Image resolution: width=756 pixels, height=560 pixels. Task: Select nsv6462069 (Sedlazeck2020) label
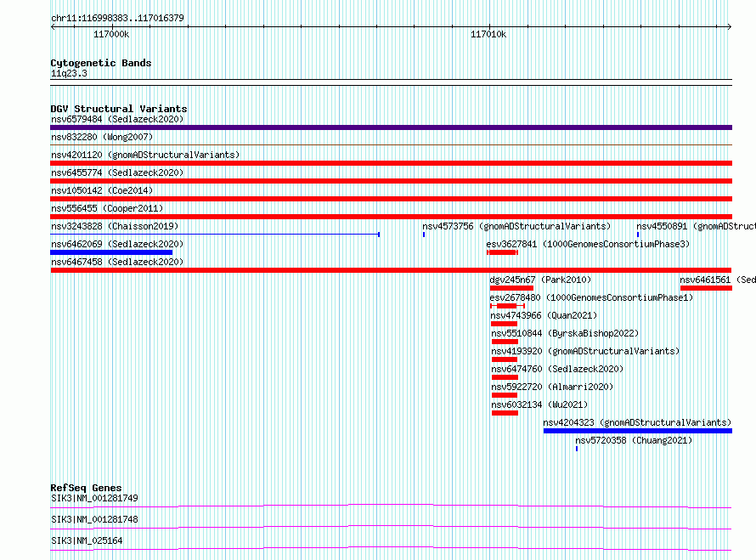[117, 244]
